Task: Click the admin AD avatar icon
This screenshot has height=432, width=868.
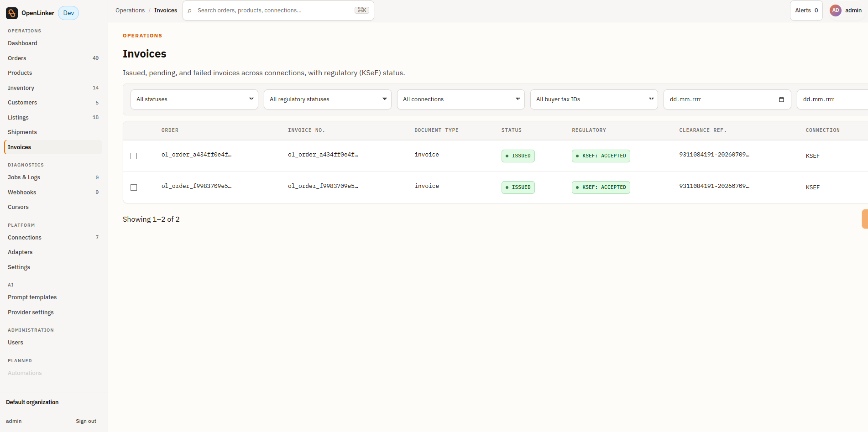Action: pos(835,10)
